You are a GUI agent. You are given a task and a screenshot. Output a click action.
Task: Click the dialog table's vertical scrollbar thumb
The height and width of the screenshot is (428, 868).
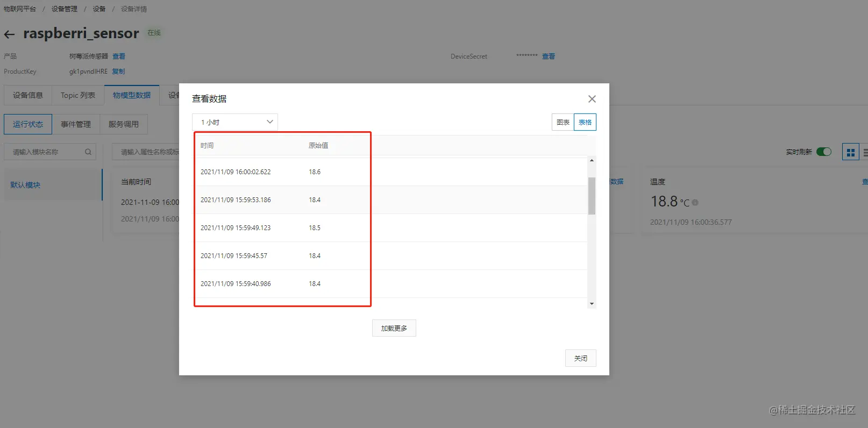[592, 196]
